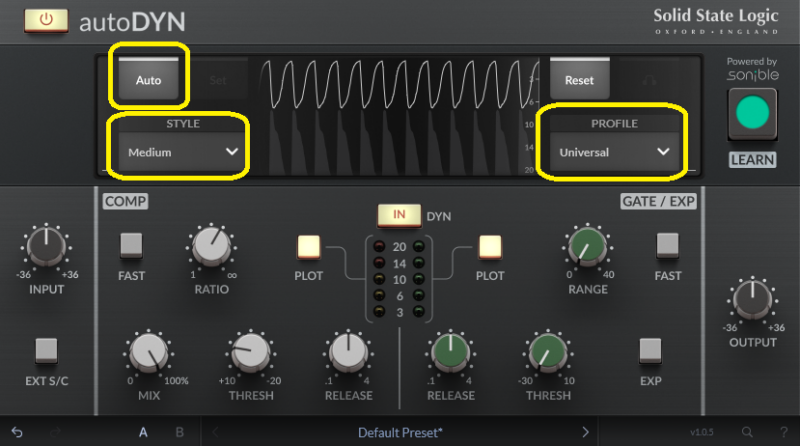Viewport: 800px width, 446px height.
Task: Enable the EXP expander mode switch
Action: 650,350
